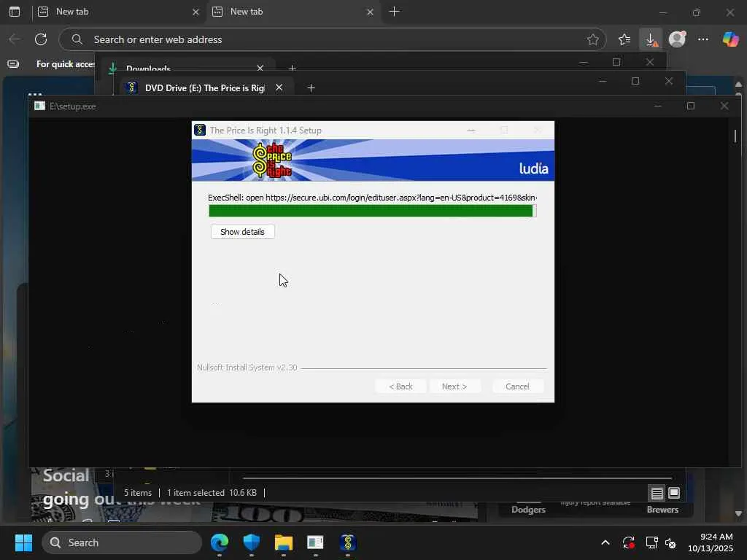Close the DVD Drive (E:) Explorer tab
The image size is (747, 560).
pos(279,87)
